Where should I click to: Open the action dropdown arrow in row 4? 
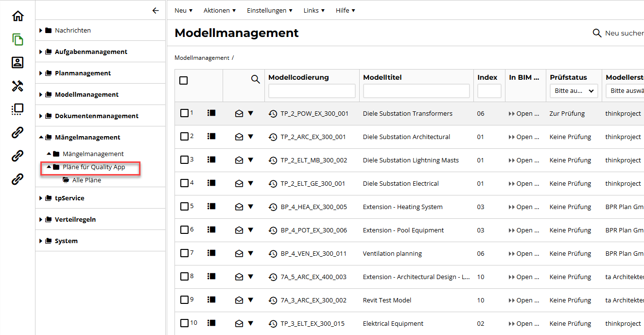pos(251,183)
